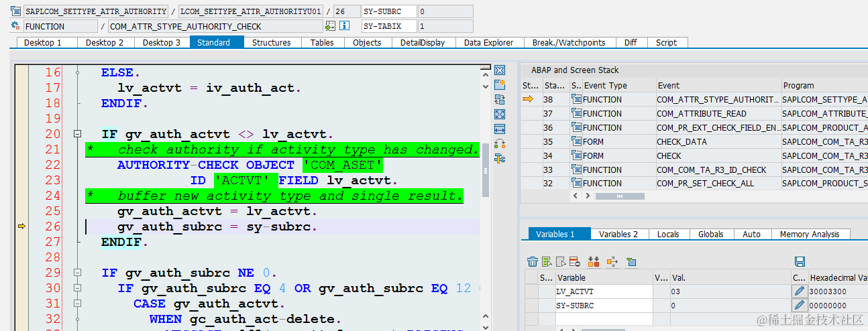Switch to the Auto tab
The height and width of the screenshot is (331, 868).
(x=752, y=234)
